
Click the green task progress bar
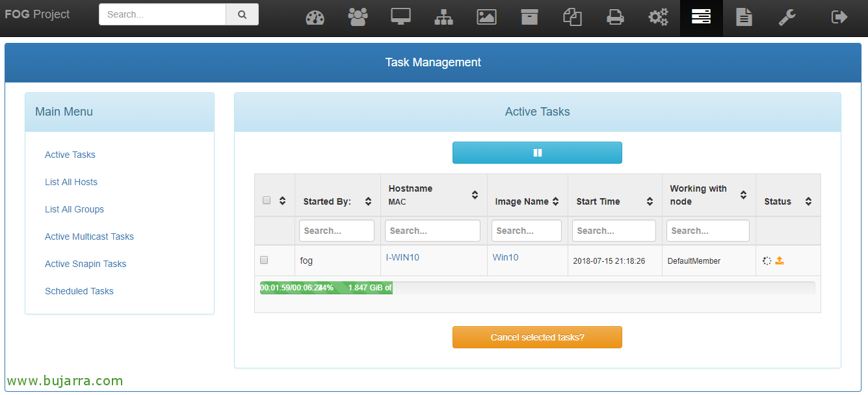(x=326, y=288)
